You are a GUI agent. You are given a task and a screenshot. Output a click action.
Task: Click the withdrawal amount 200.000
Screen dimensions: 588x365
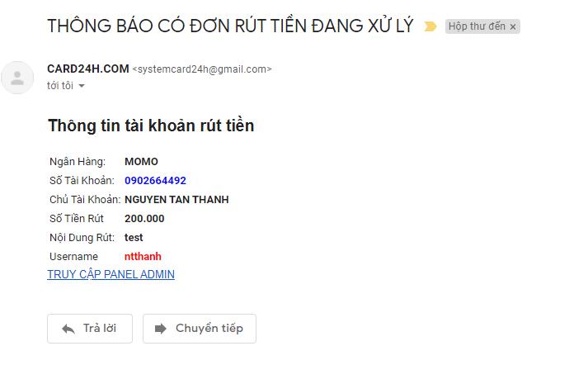tap(144, 219)
